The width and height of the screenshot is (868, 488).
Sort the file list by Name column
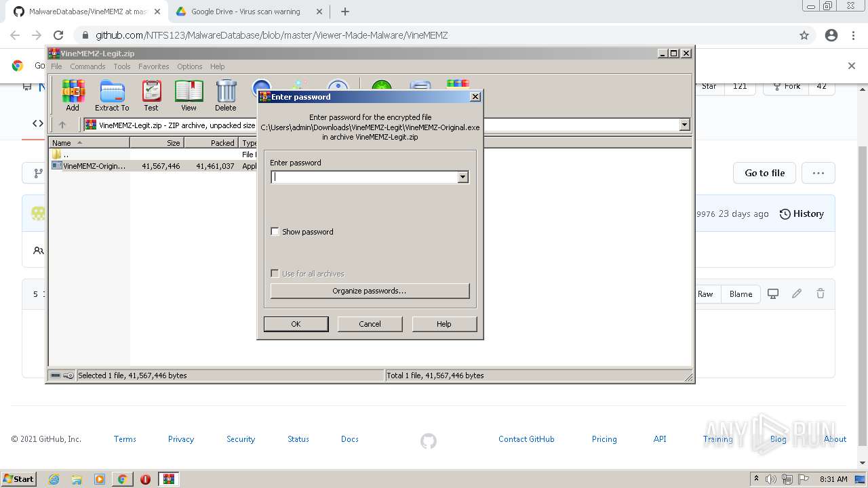tap(90, 143)
